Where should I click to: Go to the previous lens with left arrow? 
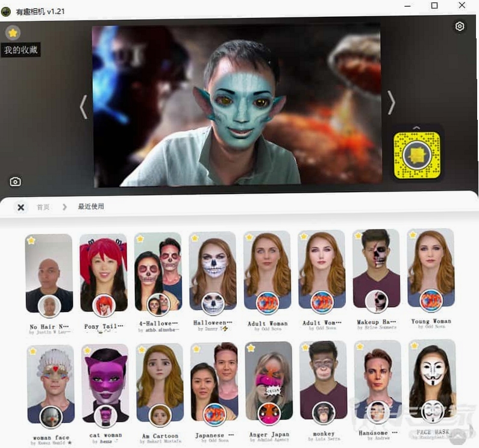pos(83,107)
